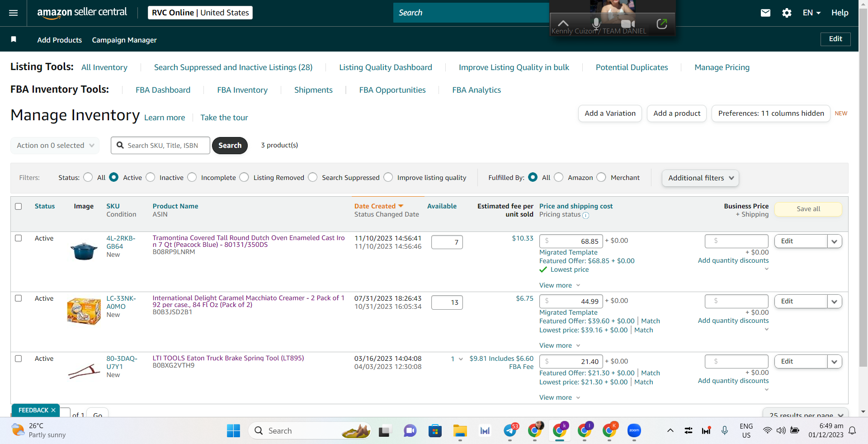Toggle the camera in the Zoom overlay
Viewport: 868px width, 444px height.
[x=628, y=24]
